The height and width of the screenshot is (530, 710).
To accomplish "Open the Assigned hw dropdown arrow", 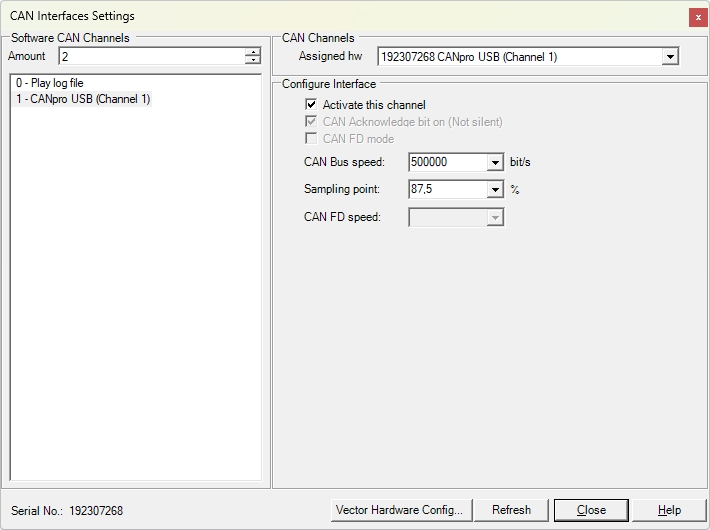I will [670, 57].
